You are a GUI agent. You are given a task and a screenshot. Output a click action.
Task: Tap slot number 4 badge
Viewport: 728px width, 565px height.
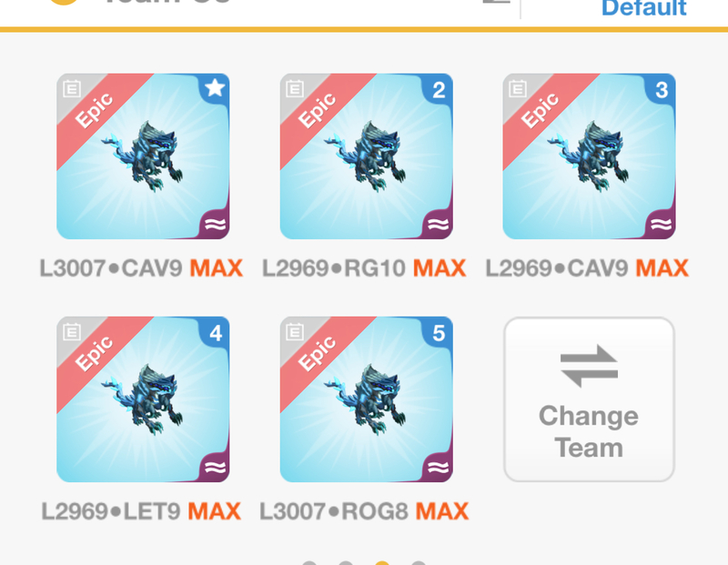216,332
